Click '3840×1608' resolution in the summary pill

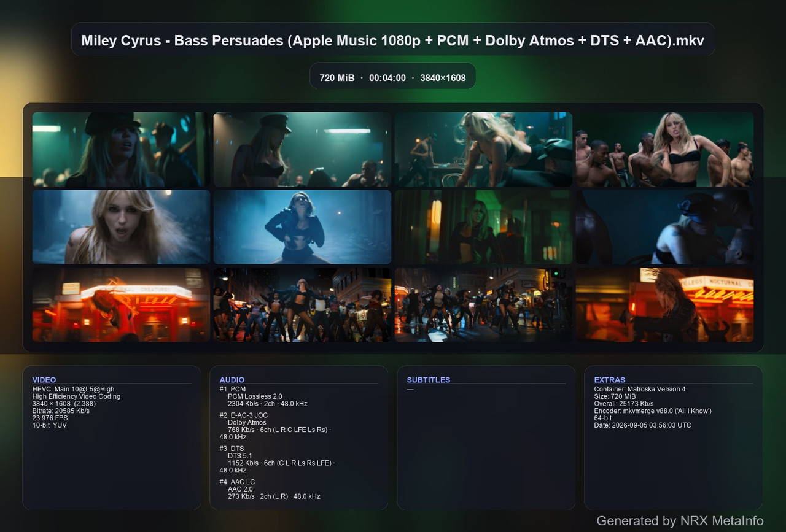[443, 78]
